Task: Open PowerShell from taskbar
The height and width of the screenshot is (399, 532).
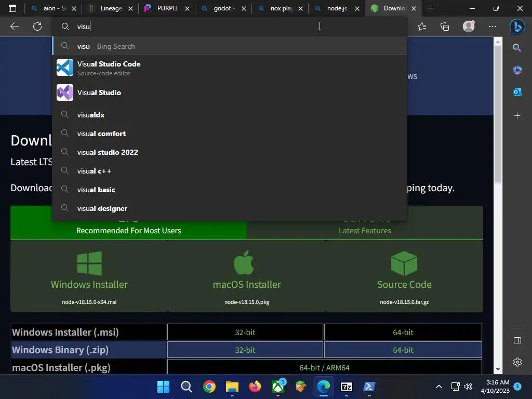Action: pyautogui.click(x=369, y=387)
